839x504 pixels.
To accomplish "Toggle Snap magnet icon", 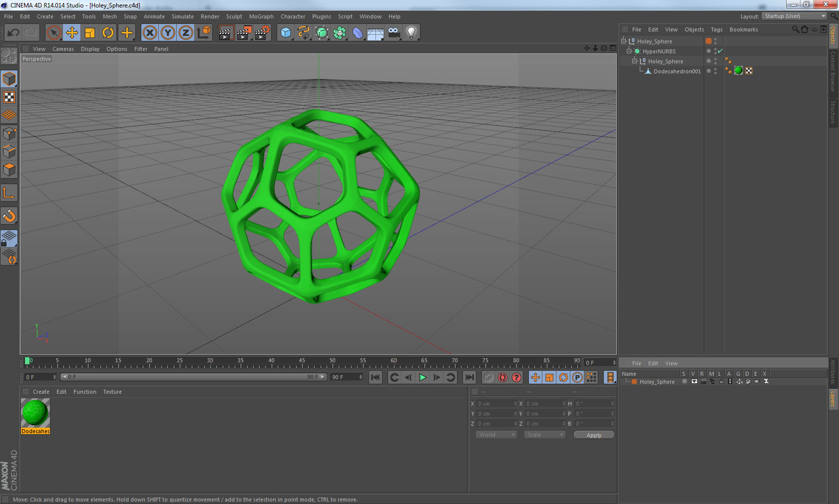I will (9, 216).
